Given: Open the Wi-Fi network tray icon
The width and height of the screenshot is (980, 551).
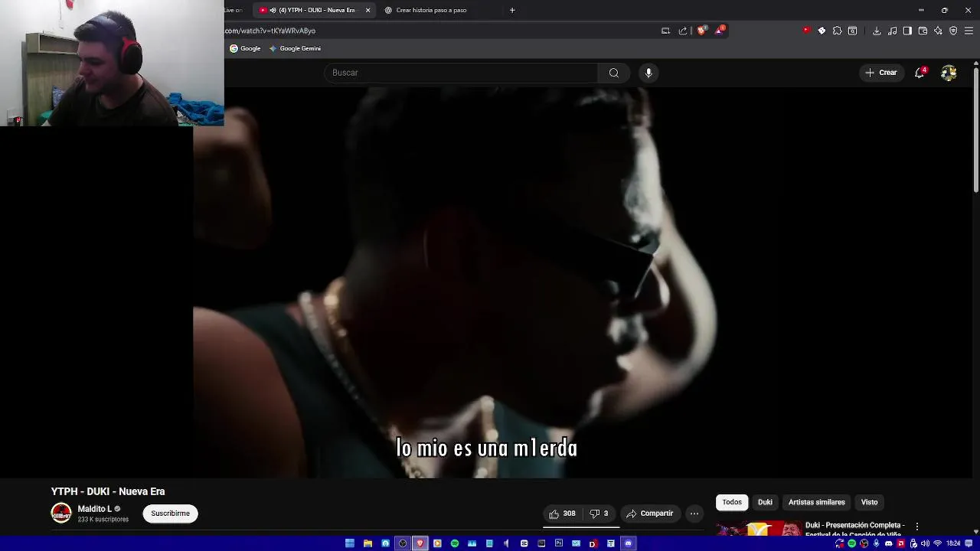Looking at the screenshot, I should pyautogui.click(x=938, y=543).
